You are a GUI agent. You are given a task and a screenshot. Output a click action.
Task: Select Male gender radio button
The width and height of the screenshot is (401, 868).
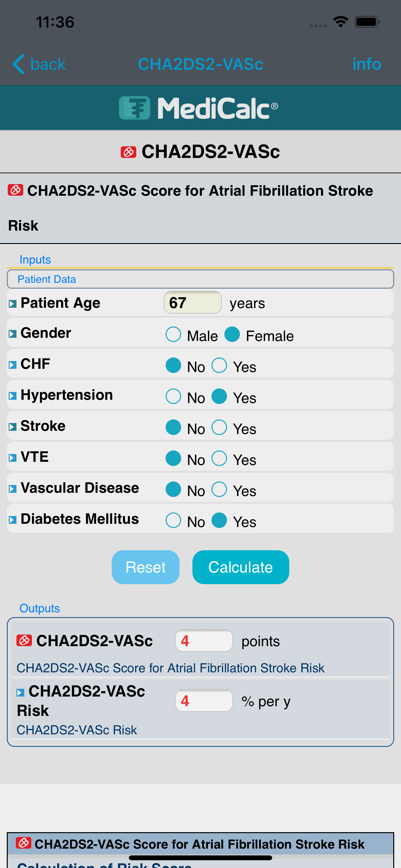pyautogui.click(x=174, y=335)
